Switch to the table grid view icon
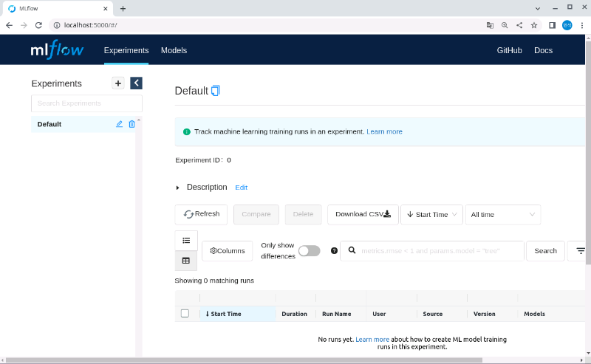Screen dimensions: 591x364 pos(186,261)
